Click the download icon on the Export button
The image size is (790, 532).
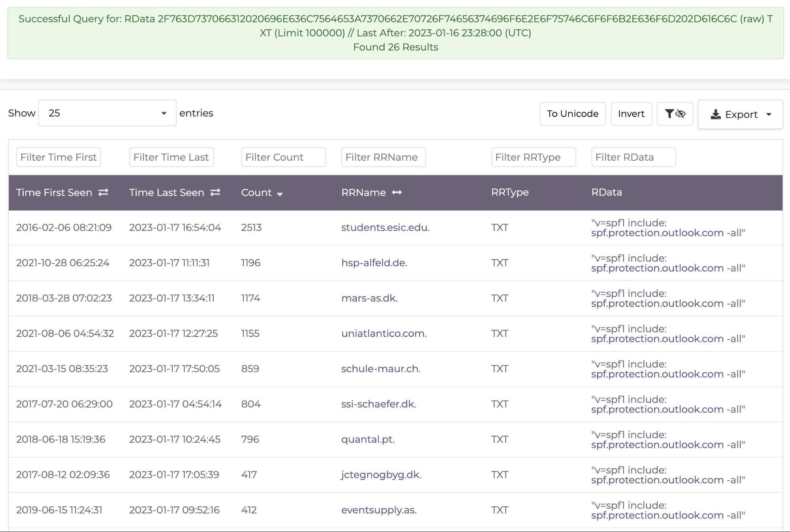click(716, 114)
